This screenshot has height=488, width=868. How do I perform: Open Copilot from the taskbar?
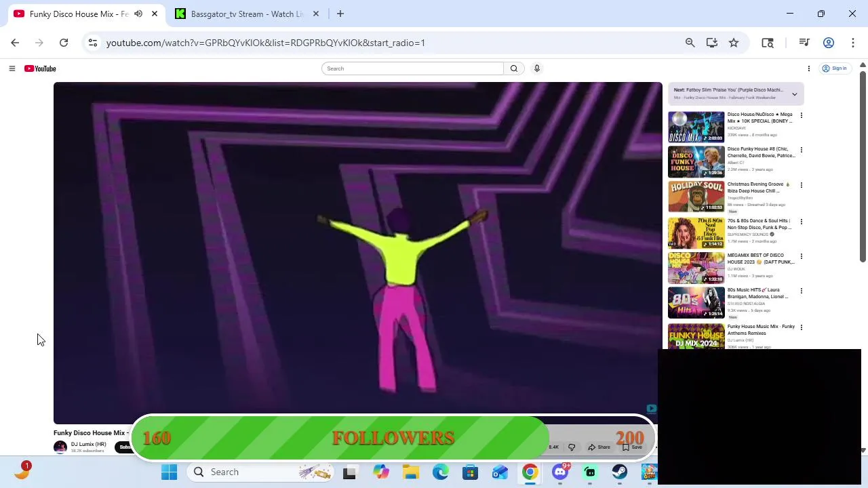[x=381, y=472]
